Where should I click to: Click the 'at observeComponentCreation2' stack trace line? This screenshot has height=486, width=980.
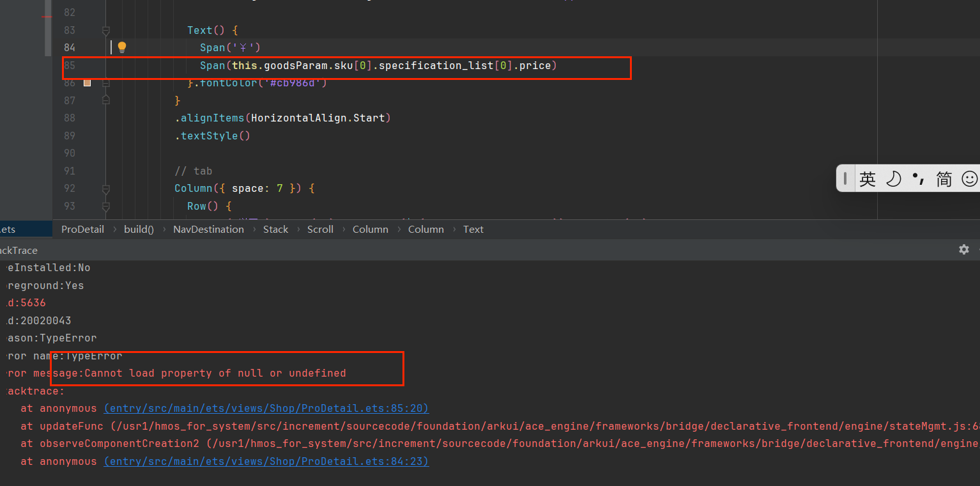tap(500, 443)
